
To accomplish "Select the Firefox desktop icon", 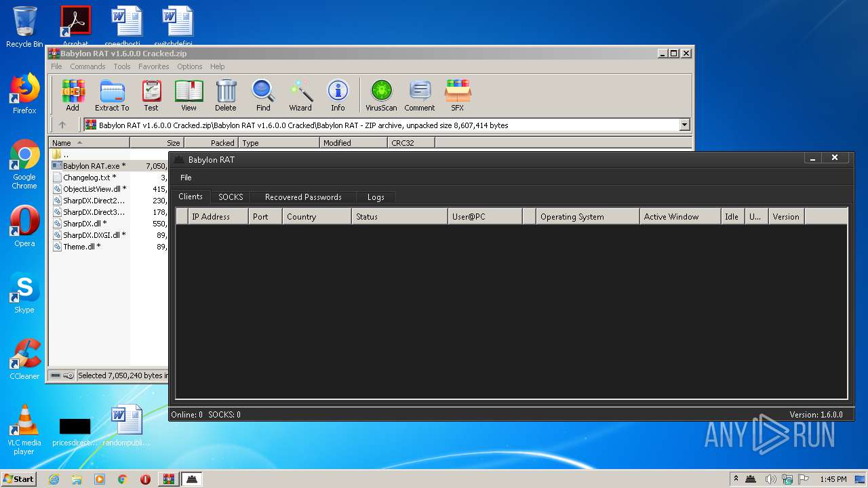I will click(24, 94).
